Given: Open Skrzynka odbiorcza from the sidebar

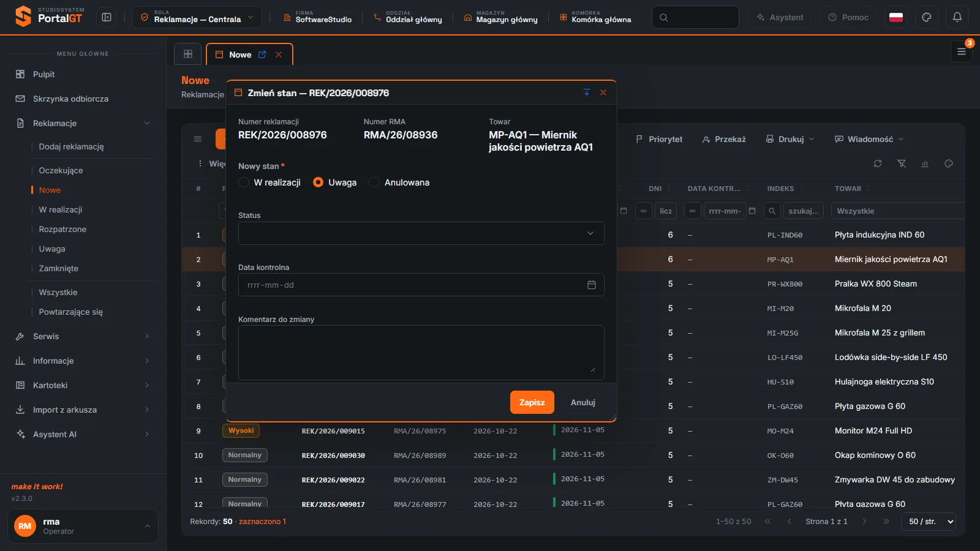Looking at the screenshot, I should [83, 99].
